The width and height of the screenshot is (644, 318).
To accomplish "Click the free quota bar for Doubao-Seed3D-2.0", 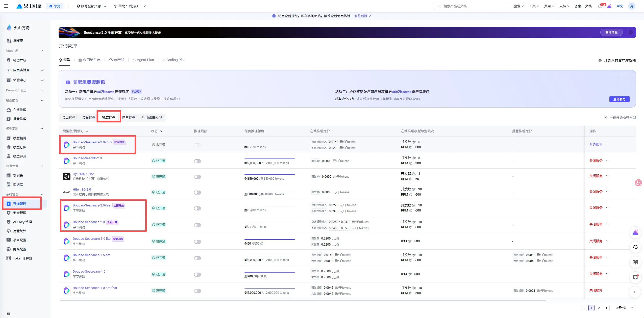I will (x=269, y=159).
